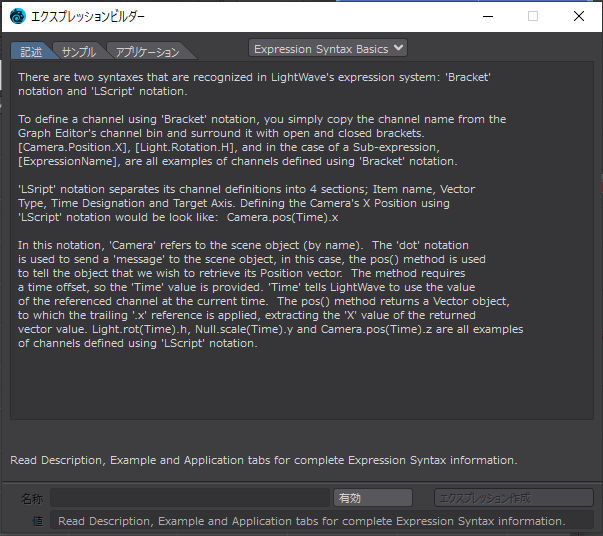Viewport: 603px width, 536px height.
Task: Switch to the 記述 tab
Action: coord(32,52)
